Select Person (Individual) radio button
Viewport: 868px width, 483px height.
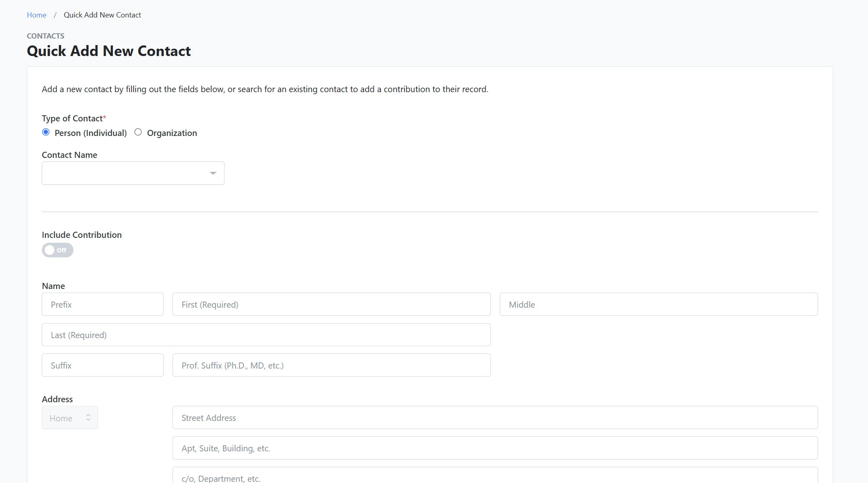(46, 132)
